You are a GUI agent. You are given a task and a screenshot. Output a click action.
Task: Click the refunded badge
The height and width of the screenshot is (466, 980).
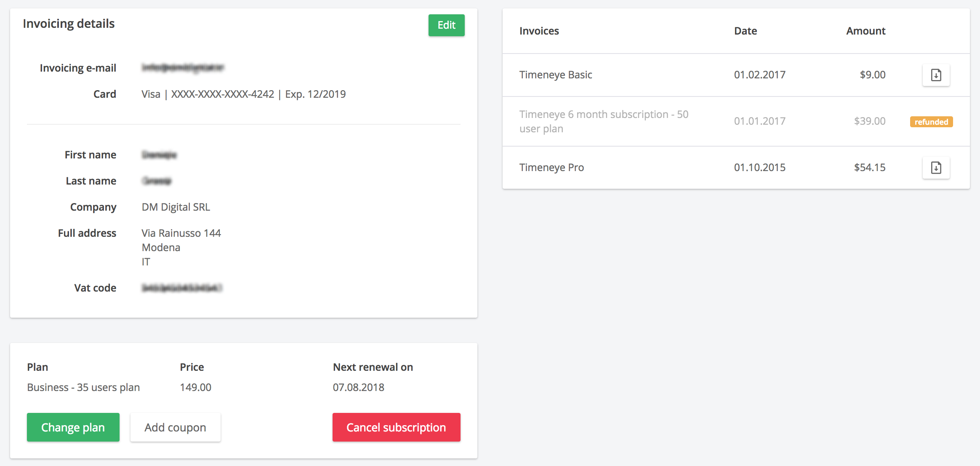931,122
